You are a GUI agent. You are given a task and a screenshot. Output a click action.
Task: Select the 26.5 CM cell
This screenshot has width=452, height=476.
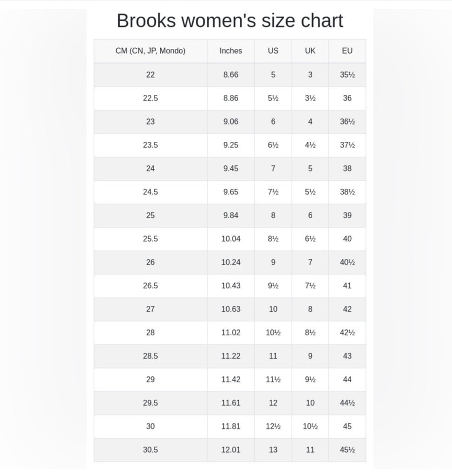pyautogui.click(x=150, y=286)
